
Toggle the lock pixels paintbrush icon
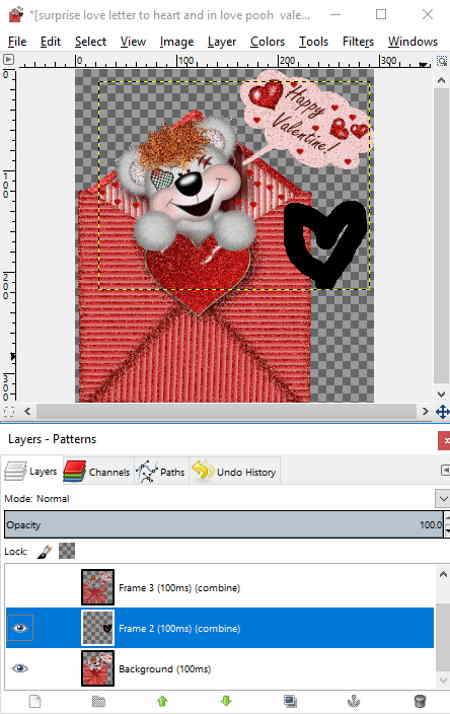[45, 551]
